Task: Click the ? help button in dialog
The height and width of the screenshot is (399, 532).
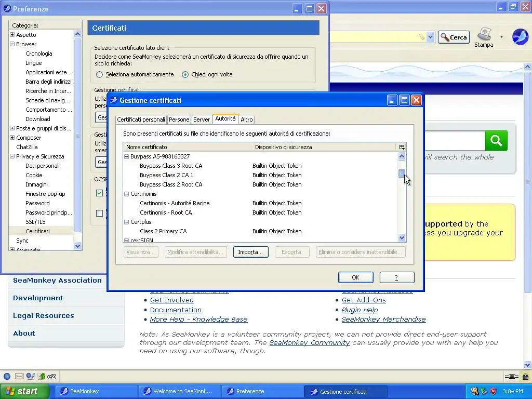Action: point(396,277)
